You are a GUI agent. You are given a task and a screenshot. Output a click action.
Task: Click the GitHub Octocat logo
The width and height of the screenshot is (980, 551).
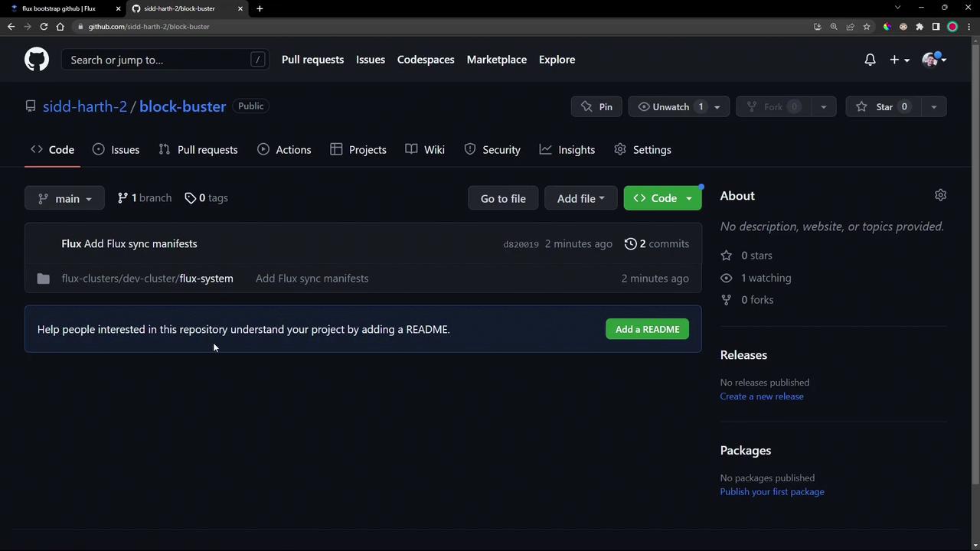[x=36, y=60]
